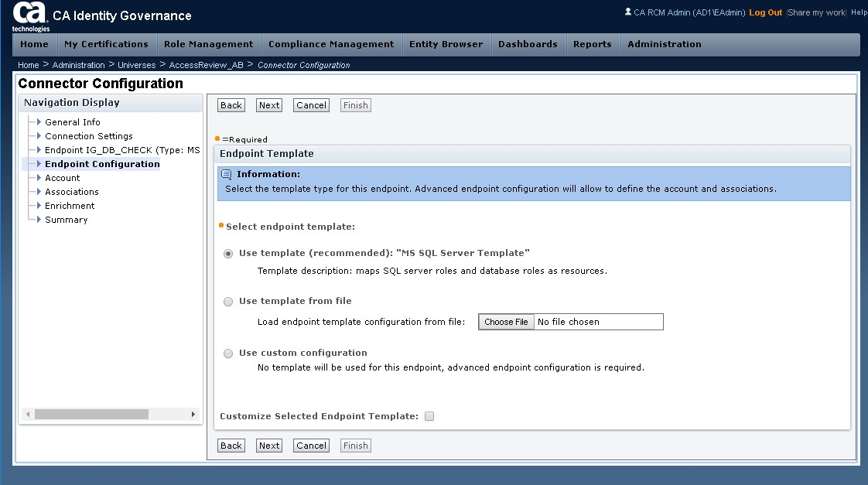Expand the Connection Settings tree arrow

coord(39,135)
